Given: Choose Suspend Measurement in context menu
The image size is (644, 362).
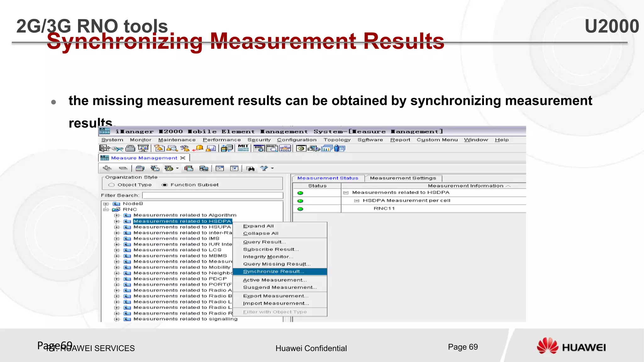Looking at the screenshot, I should pos(280,287).
